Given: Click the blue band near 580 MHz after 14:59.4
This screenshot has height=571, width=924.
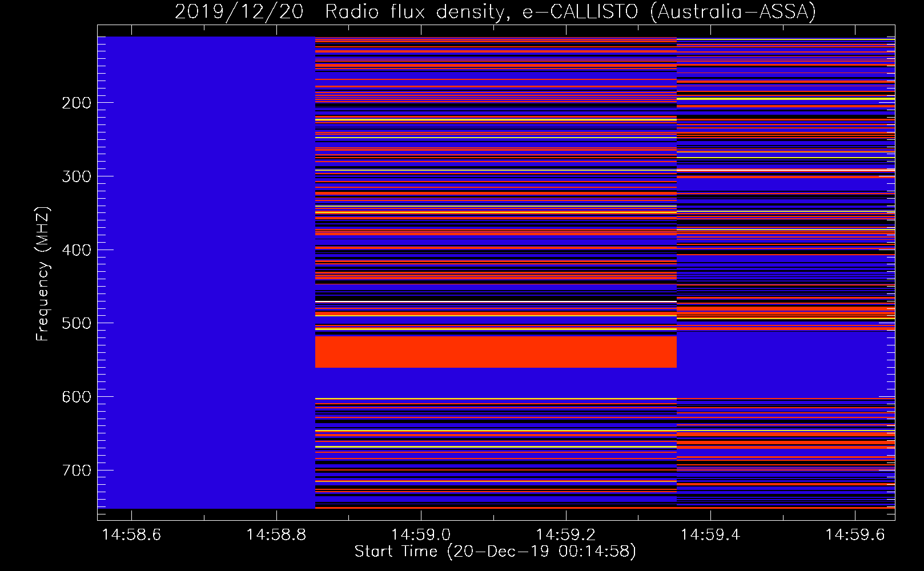Looking at the screenshot, I should (x=786, y=364).
